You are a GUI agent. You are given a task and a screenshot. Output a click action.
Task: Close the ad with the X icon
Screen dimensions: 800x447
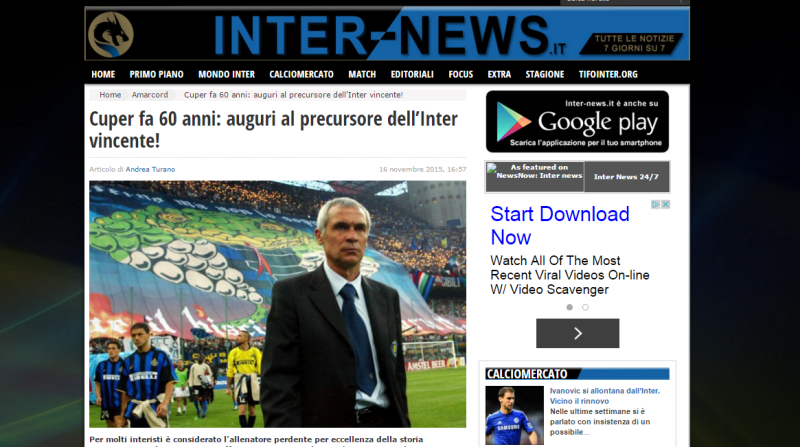[666, 205]
